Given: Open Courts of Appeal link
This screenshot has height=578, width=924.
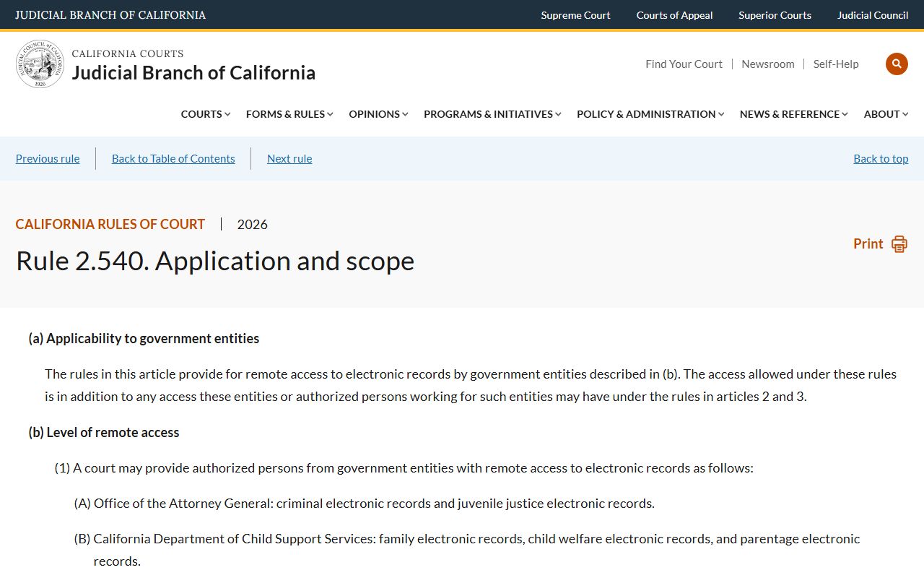Looking at the screenshot, I should pyautogui.click(x=674, y=15).
